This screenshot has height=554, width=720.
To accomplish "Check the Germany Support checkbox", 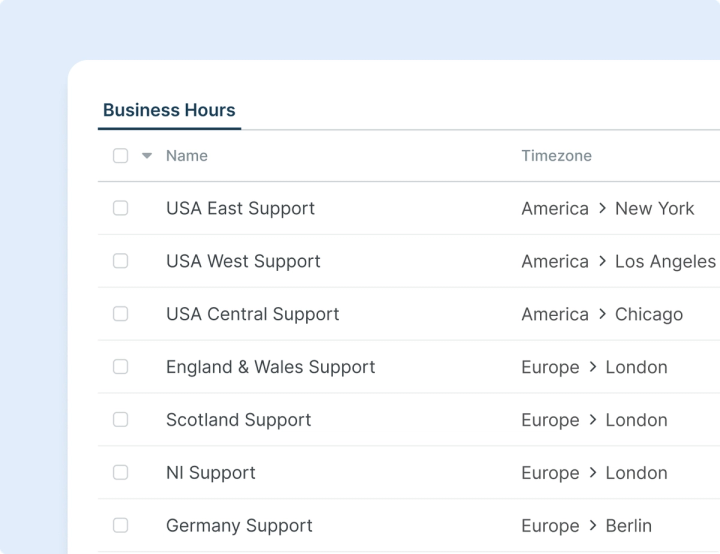I will (120, 526).
